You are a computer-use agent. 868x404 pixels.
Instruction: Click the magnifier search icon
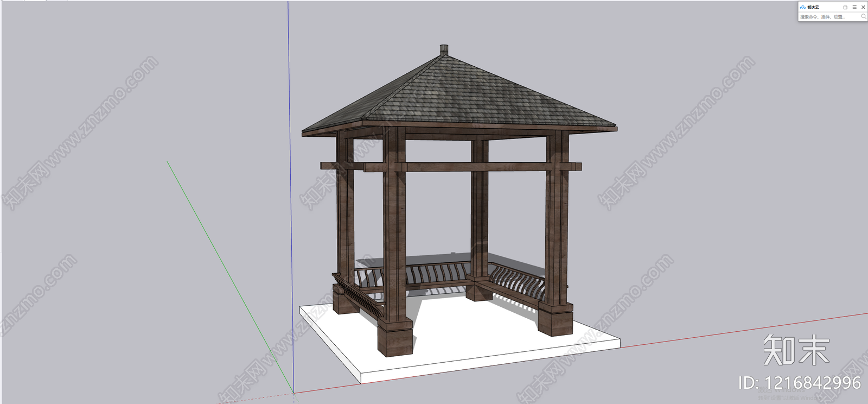pyautogui.click(x=864, y=17)
